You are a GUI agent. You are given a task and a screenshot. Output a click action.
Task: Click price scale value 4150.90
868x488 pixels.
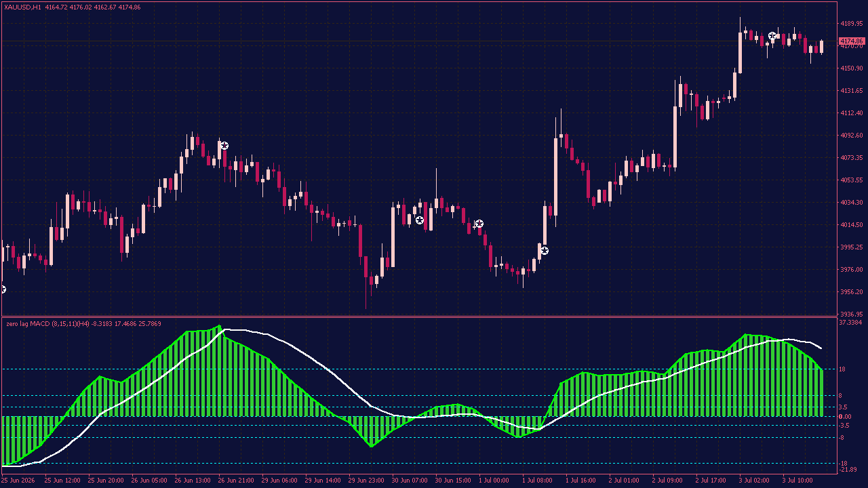pos(851,68)
